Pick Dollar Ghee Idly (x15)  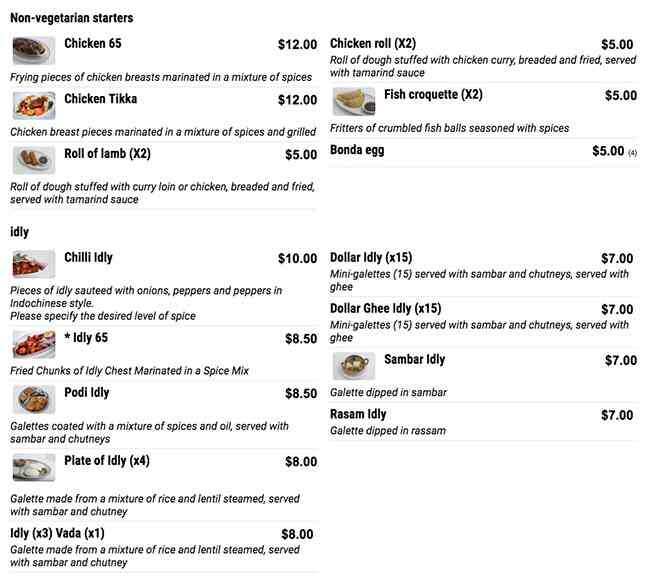(385, 309)
